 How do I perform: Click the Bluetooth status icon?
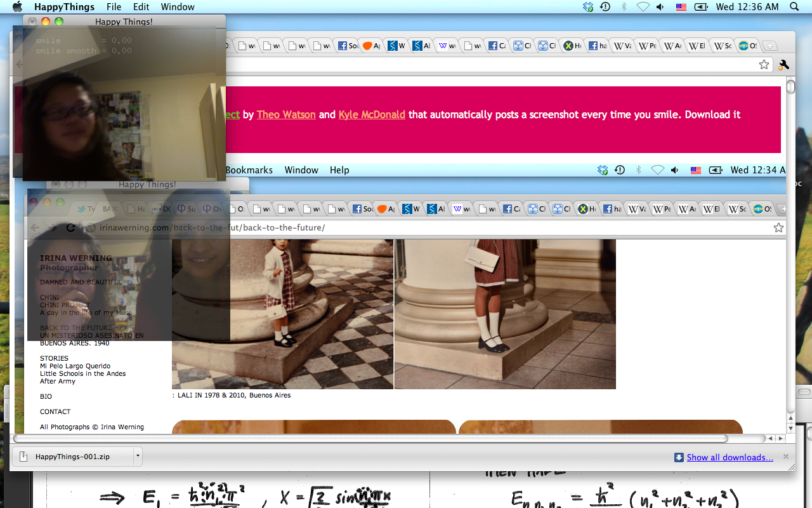(x=624, y=7)
